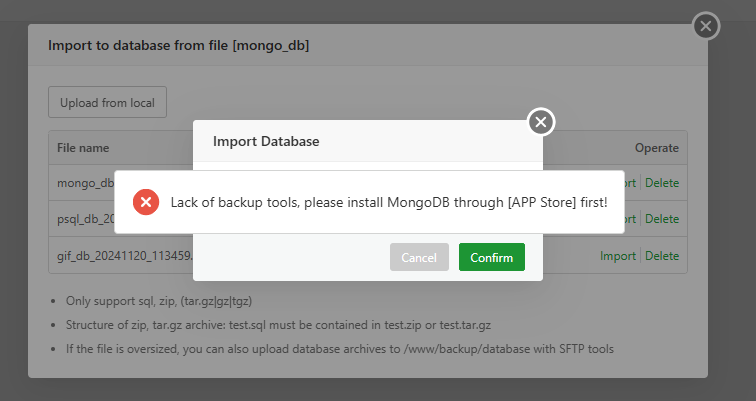Select the psql_db backup file name
The image size is (756, 401).
(x=84, y=218)
